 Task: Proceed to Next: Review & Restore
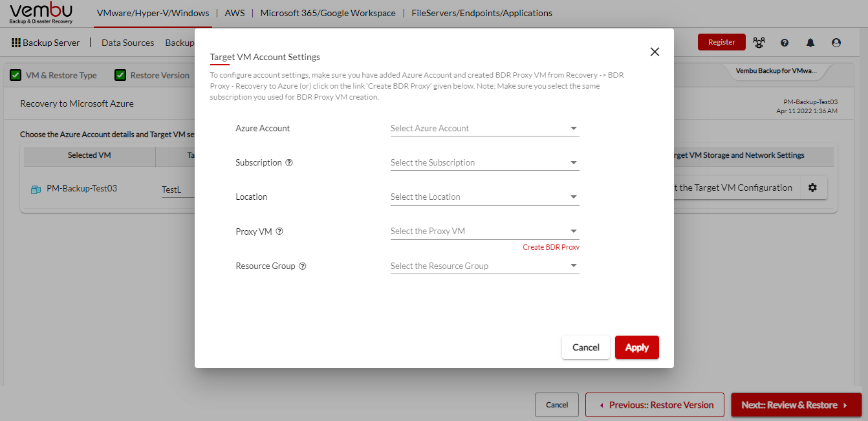coord(796,405)
